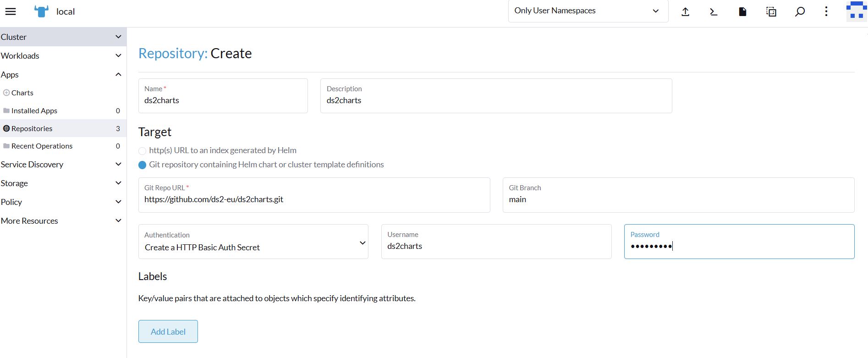
Task: Go to Installed Apps in sidebar
Action: [34, 111]
